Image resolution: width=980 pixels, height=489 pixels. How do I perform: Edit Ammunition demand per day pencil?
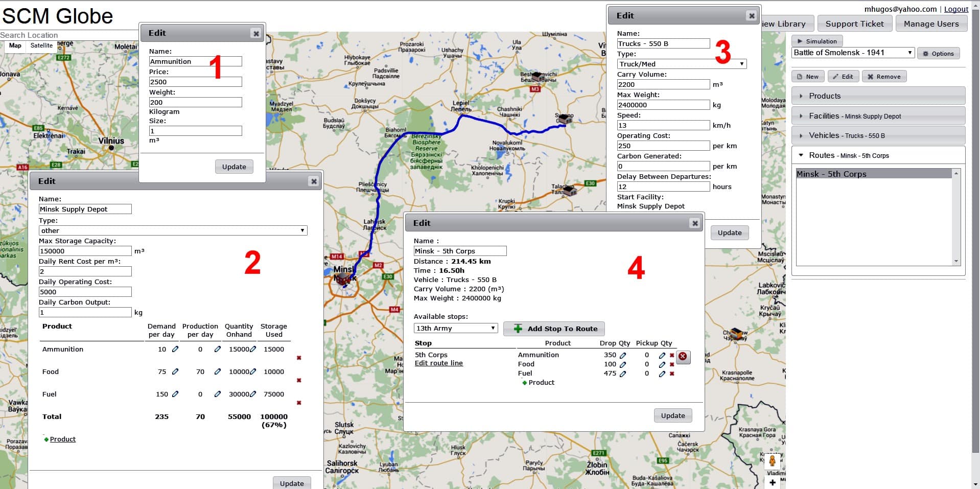[x=175, y=349]
